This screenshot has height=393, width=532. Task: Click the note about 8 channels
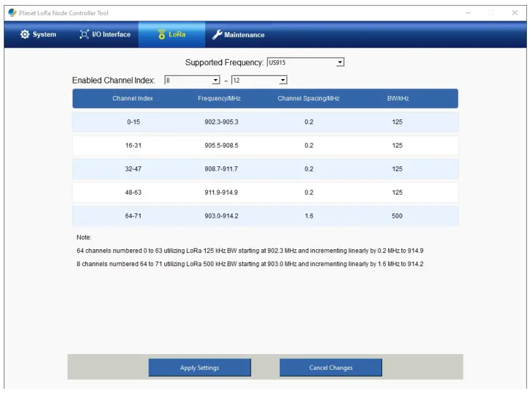250,264
